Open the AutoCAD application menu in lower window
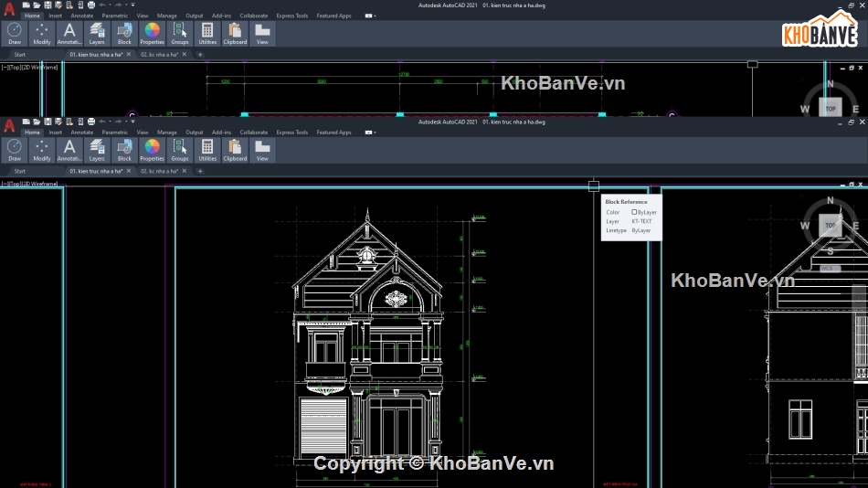868x488 pixels. [x=9, y=125]
